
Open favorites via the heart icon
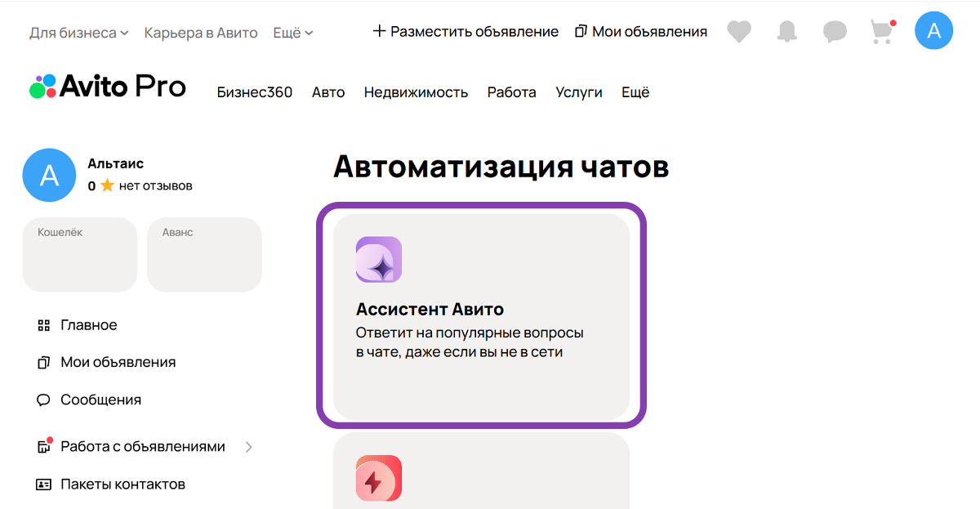(739, 30)
